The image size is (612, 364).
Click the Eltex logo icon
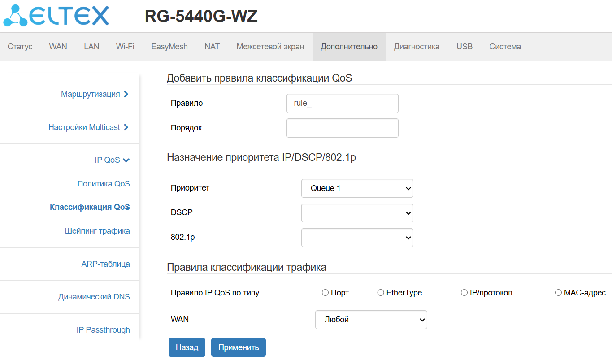coord(16,16)
